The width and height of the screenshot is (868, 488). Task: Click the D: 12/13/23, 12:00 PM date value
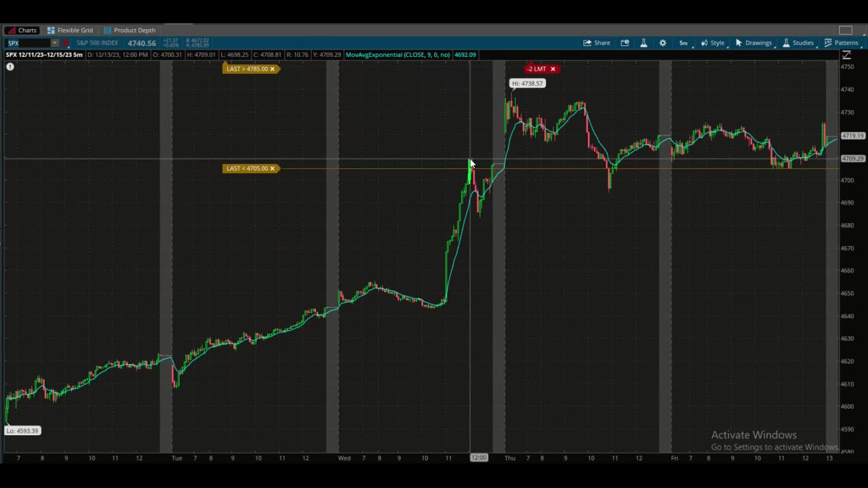[117, 54]
